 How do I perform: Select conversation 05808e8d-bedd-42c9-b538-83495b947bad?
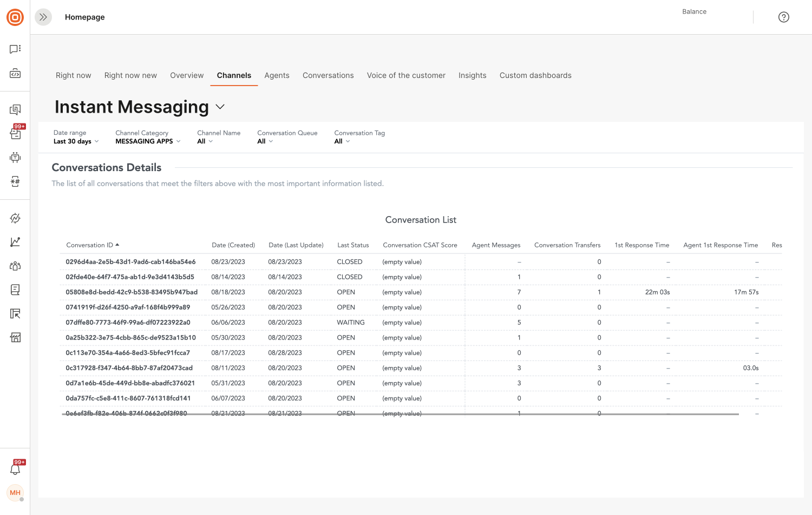pos(132,292)
